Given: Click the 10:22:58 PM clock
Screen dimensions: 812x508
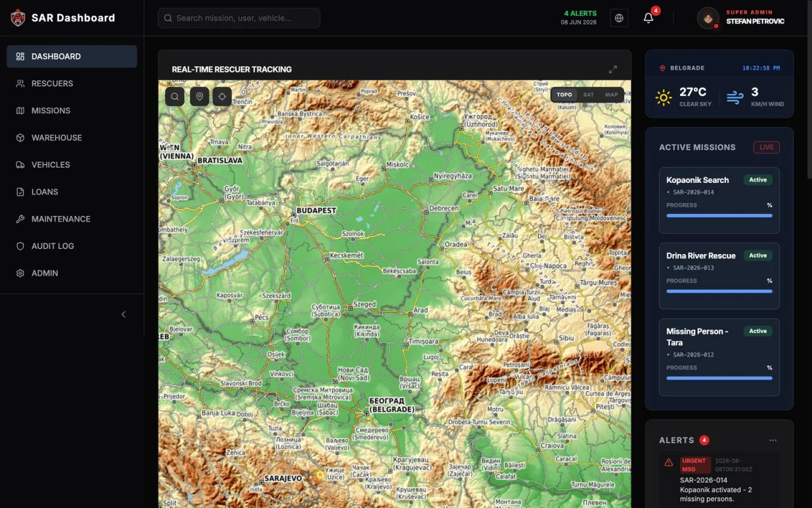Looking at the screenshot, I should (761, 68).
